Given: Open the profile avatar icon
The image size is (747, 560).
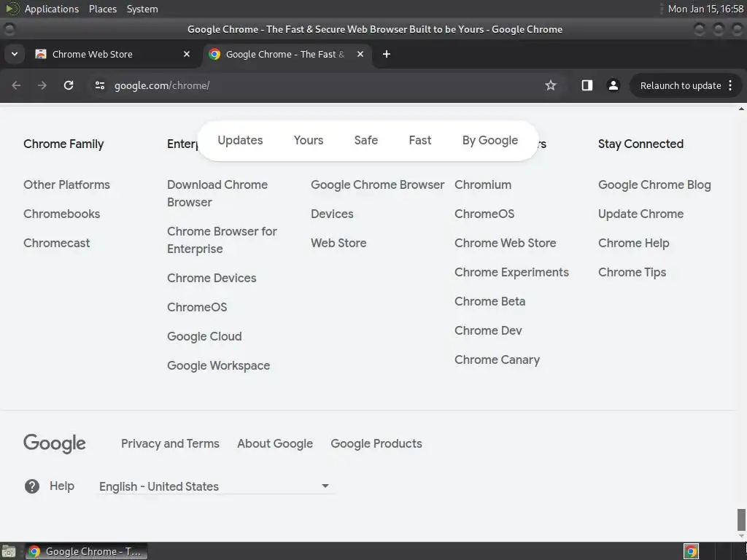Looking at the screenshot, I should click(x=613, y=85).
